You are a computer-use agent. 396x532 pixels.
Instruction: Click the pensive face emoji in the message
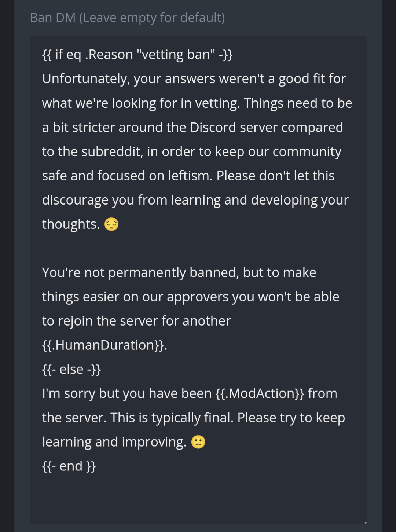click(x=111, y=224)
